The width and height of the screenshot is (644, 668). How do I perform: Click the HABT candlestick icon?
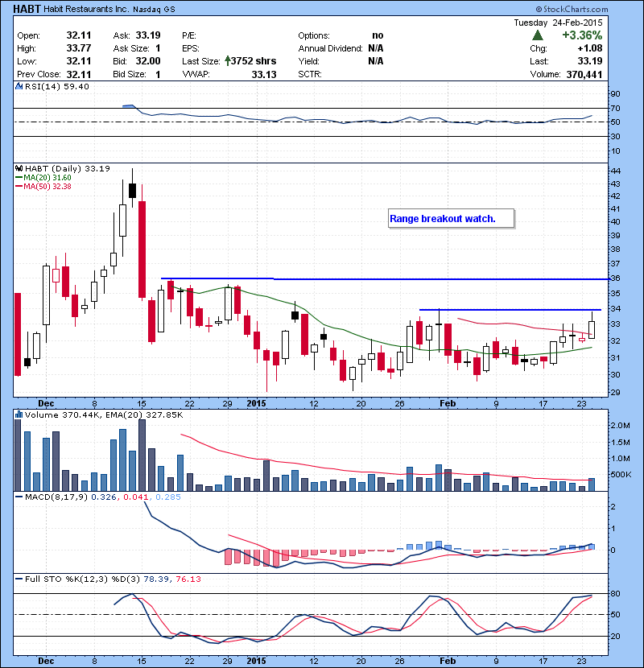[x=19, y=168]
